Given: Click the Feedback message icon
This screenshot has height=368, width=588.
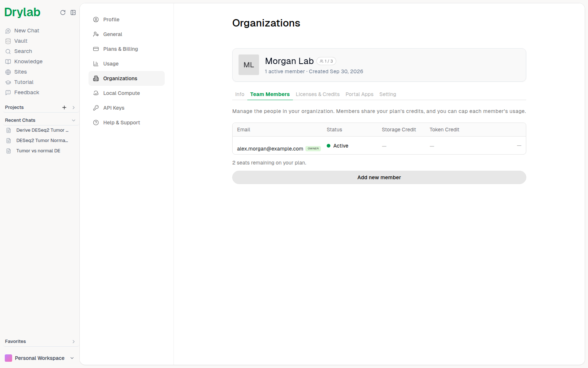Looking at the screenshot, I should tap(8, 93).
